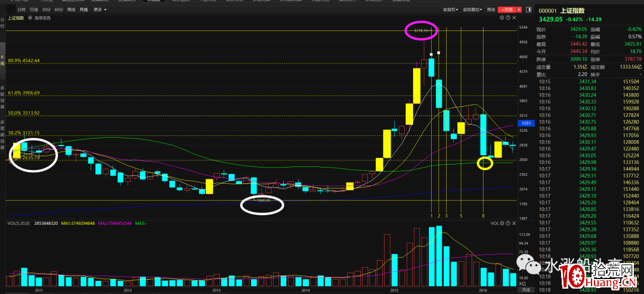Select the 分时 chart tab
The height and width of the screenshot is (294, 644).
[x=21, y=10]
